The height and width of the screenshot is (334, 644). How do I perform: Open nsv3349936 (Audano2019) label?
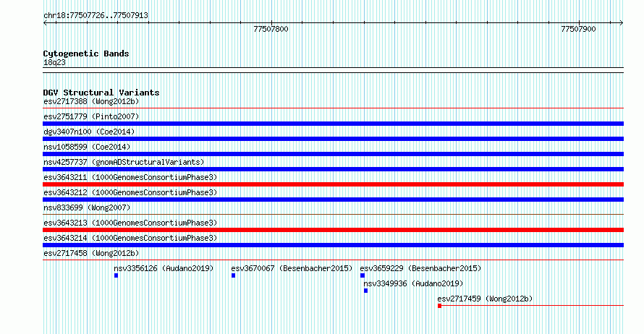413,283
